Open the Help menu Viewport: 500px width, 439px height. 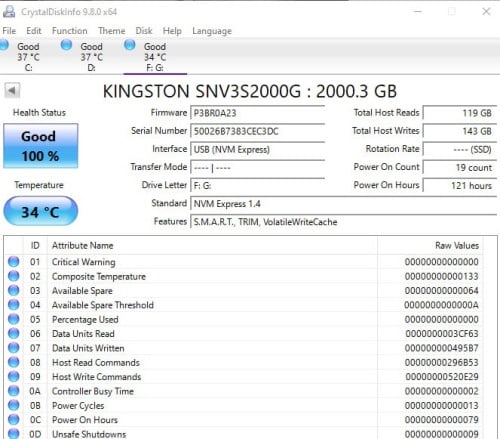tap(172, 31)
